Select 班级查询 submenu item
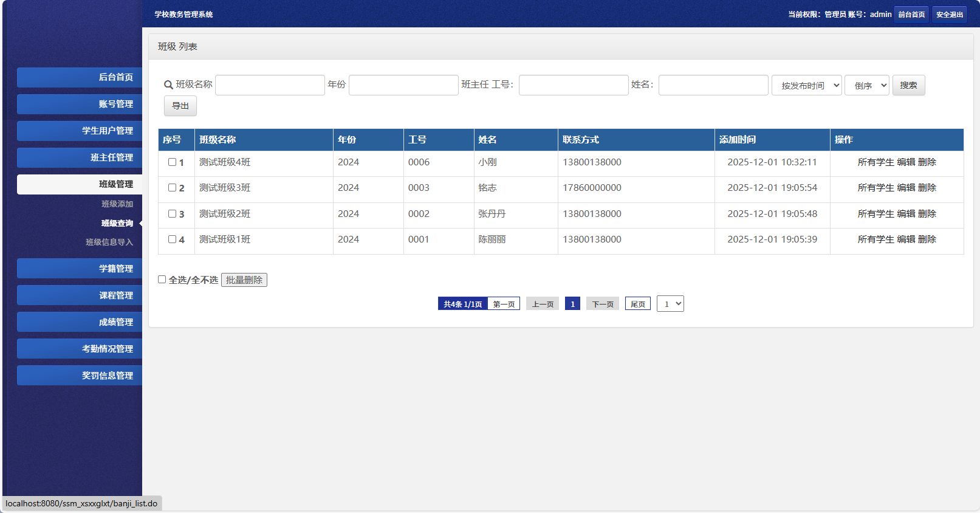This screenshot has width=980, height=513. click(x=117, y=224)
